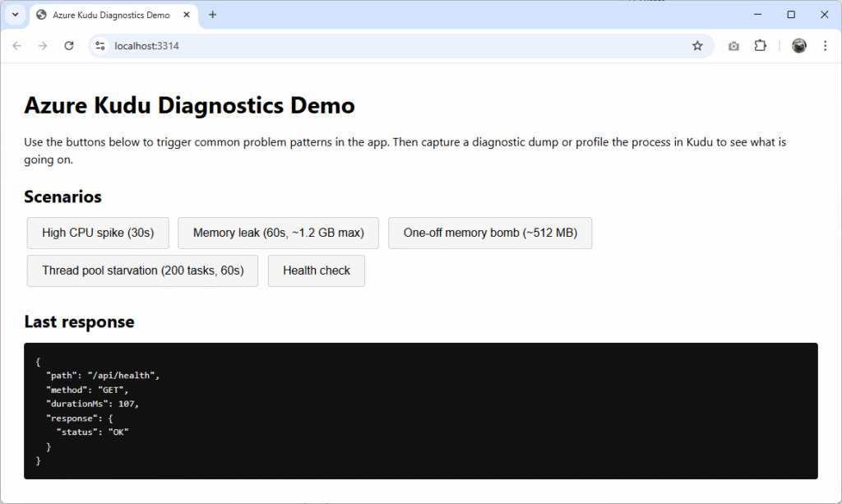Fire the One-off memory bomb
The width and height of the screenshot is (842, 504).
(490, 233)
